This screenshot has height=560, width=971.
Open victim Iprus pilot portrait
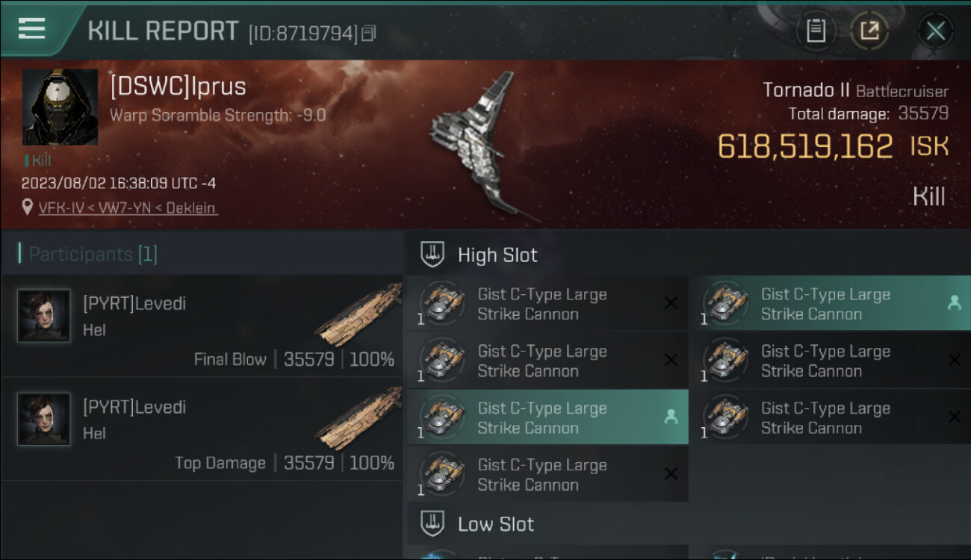pyautogui.click(x=60, y=107)
